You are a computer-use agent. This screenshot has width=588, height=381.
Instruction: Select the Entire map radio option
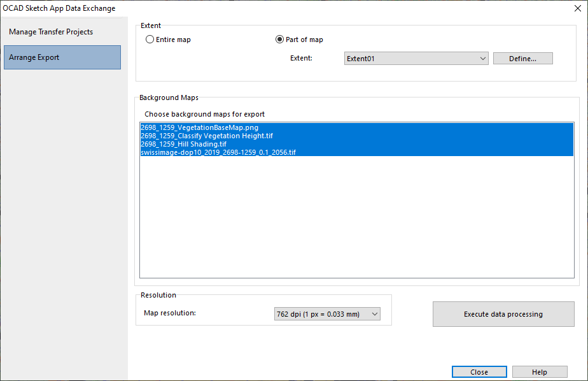168,40
